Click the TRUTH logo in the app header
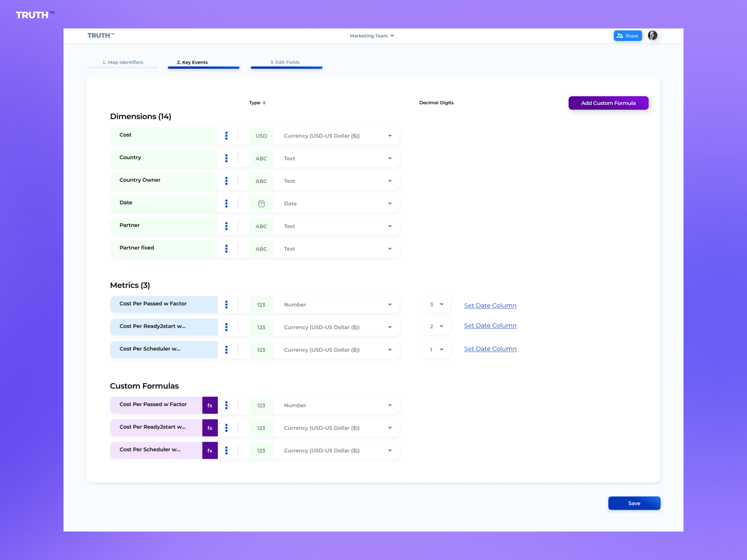 click(101, 35)
